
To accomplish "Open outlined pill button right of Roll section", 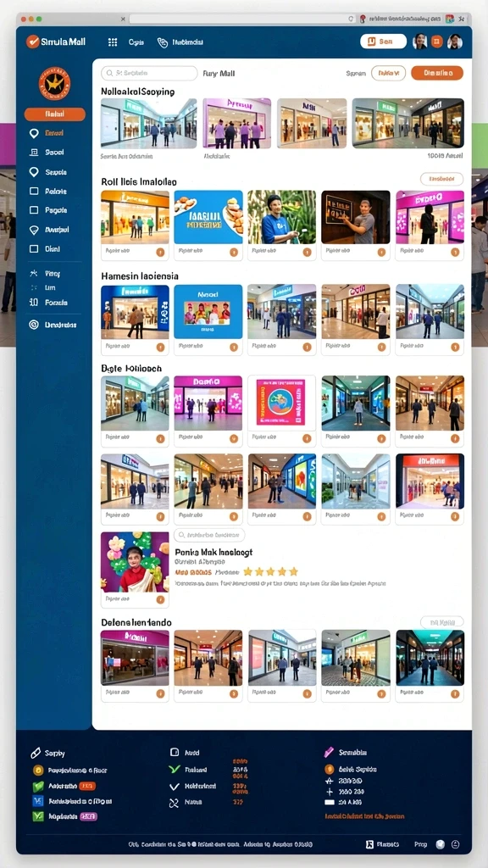I will point(441,179).
